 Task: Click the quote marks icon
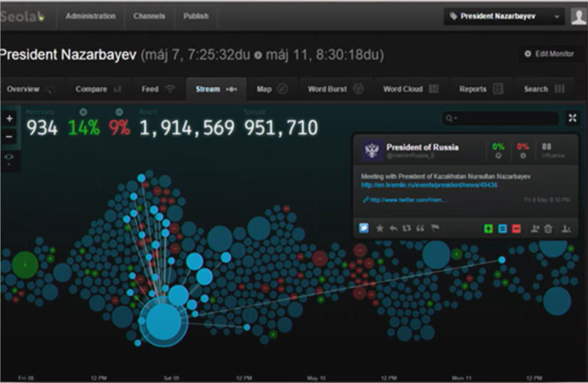pyautogui.click(x=420, y=228)
